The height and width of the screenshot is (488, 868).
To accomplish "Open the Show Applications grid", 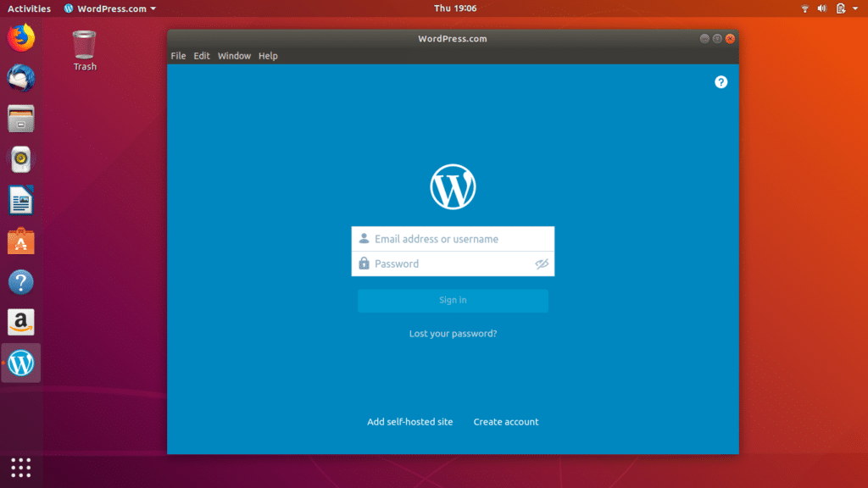I will pyautogui.click(x=20, y=468).
